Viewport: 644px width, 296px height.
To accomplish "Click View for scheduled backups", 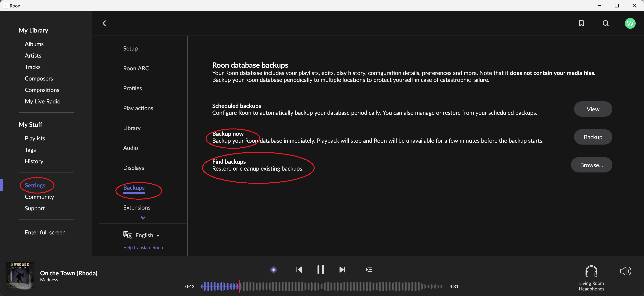I will click(x=593, y=109).
